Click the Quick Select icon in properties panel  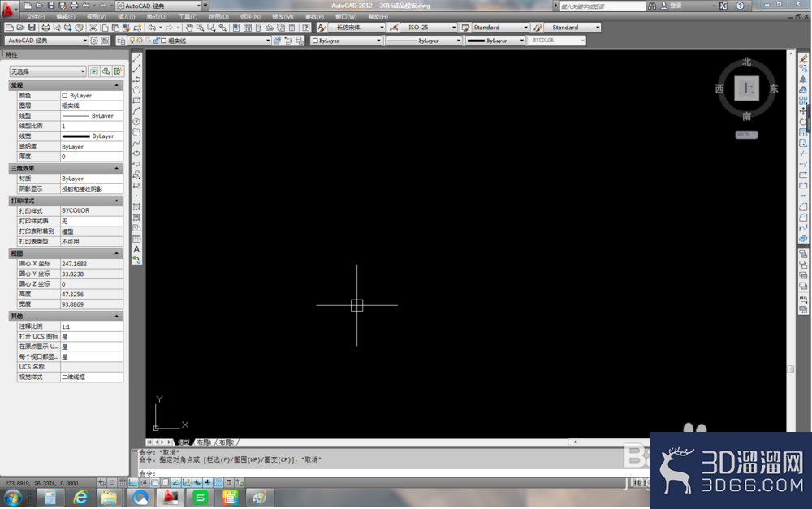point(118,71)
